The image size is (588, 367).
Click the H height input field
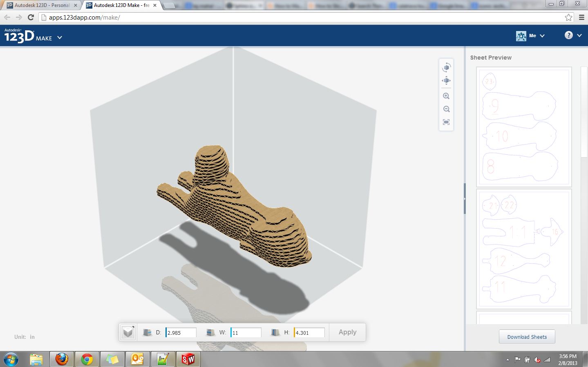309,333
